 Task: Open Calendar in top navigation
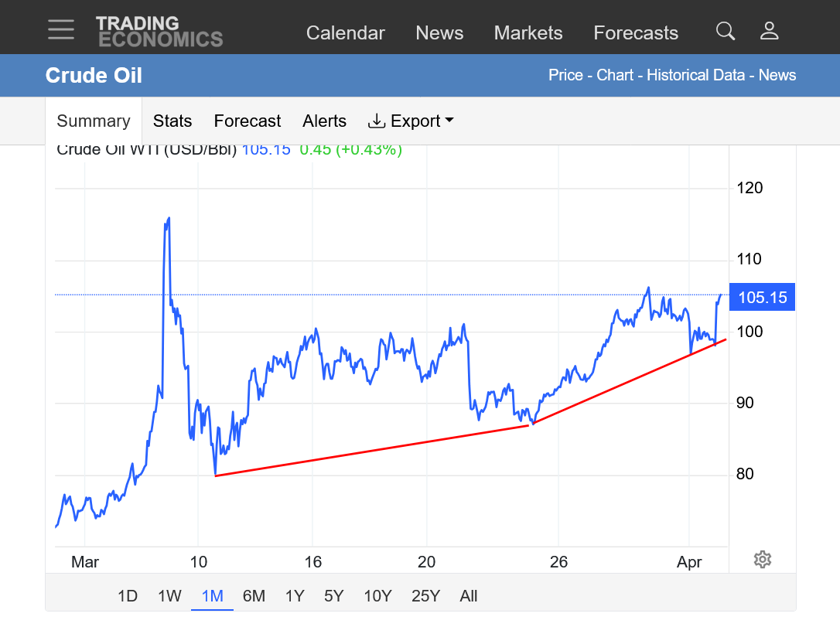(x=345, y=33)
